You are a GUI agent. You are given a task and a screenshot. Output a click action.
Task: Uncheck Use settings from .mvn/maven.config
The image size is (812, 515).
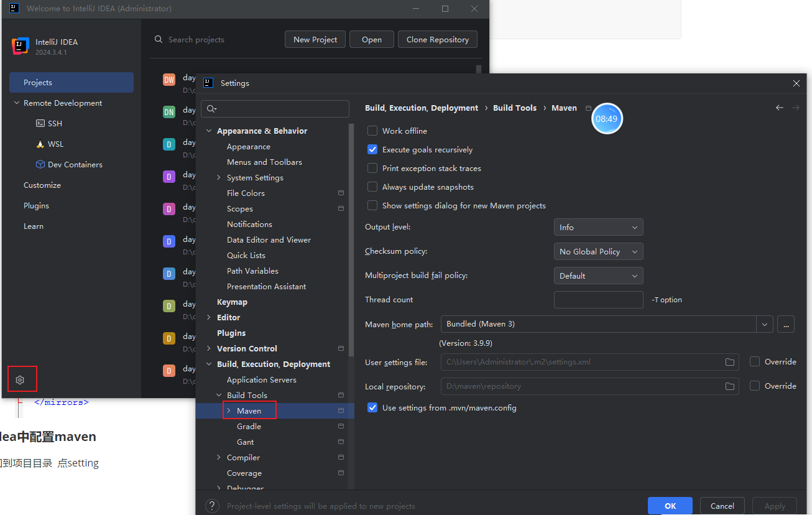point(372,407)
